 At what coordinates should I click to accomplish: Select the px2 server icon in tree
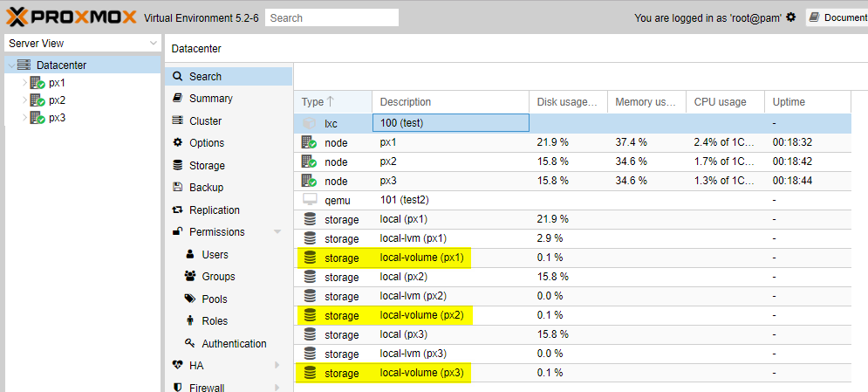[38, 100]
